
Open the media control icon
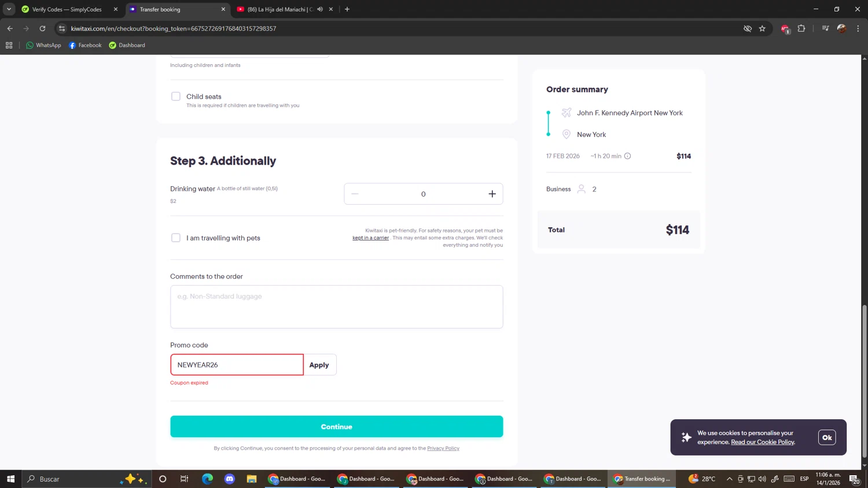[x=825, y=28]
